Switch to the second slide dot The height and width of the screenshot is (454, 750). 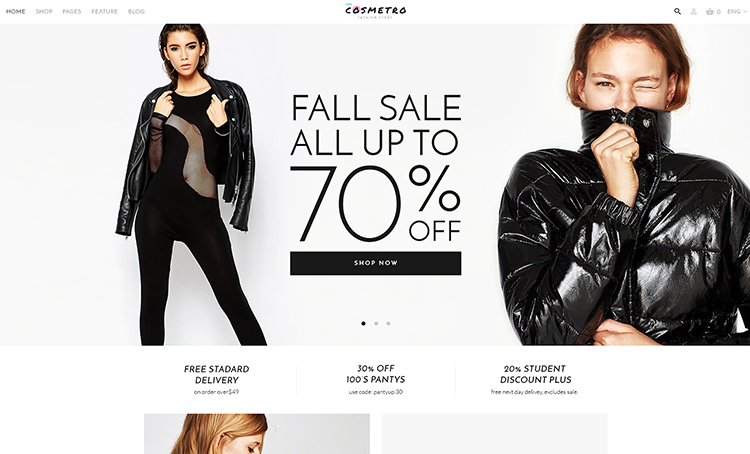pyautogui.click(x=376, y=323)
